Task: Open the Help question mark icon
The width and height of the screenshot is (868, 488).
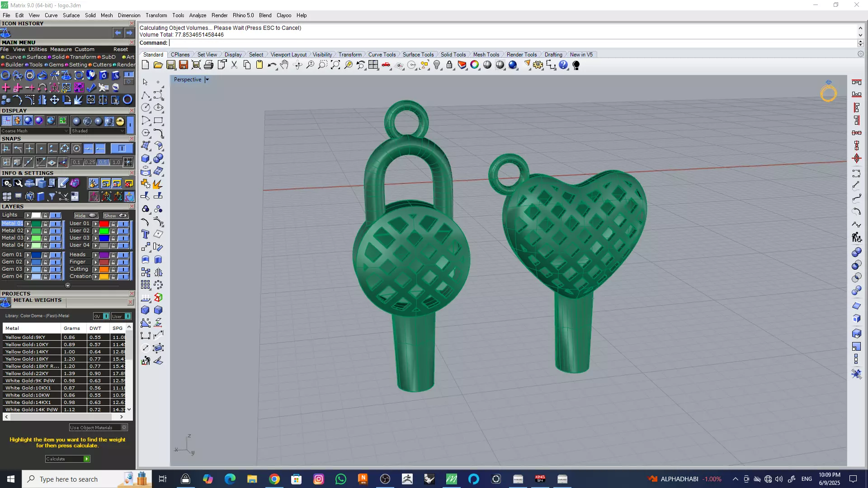Action: 563,65
